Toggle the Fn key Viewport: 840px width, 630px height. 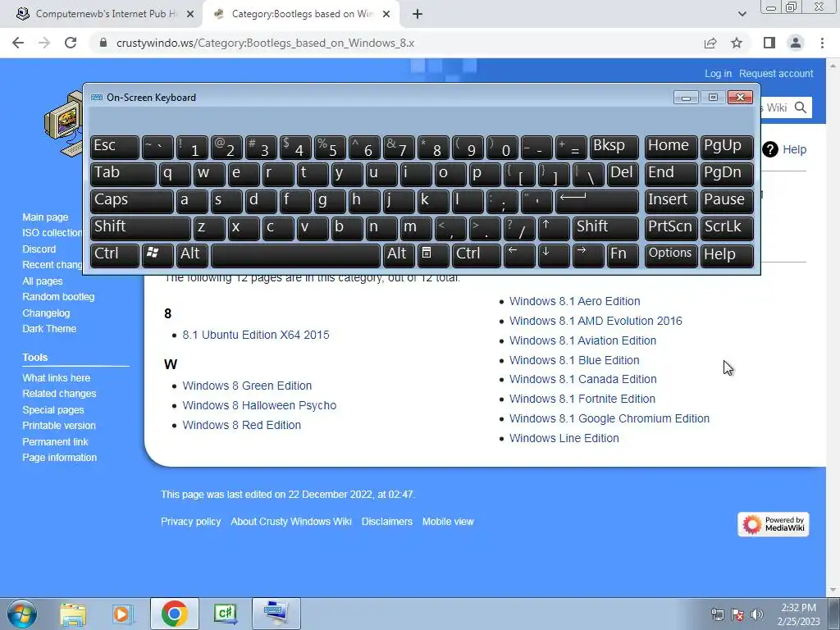(623, 254)
